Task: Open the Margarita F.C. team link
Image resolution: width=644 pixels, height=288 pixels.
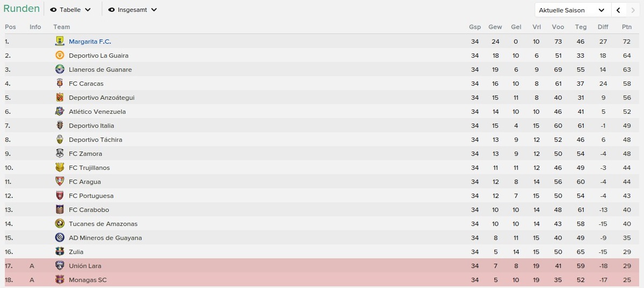Action: pyautogui.click(x=90, y=42)
